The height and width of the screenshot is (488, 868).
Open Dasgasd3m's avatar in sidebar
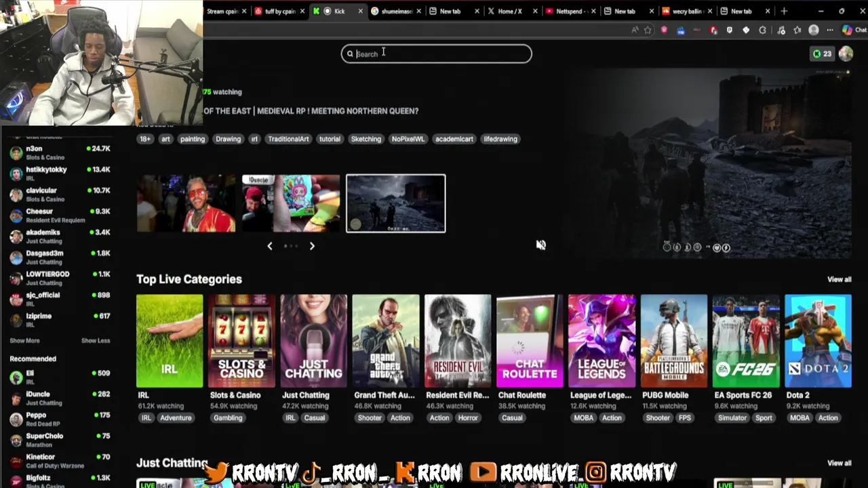(x=16, y=258)
